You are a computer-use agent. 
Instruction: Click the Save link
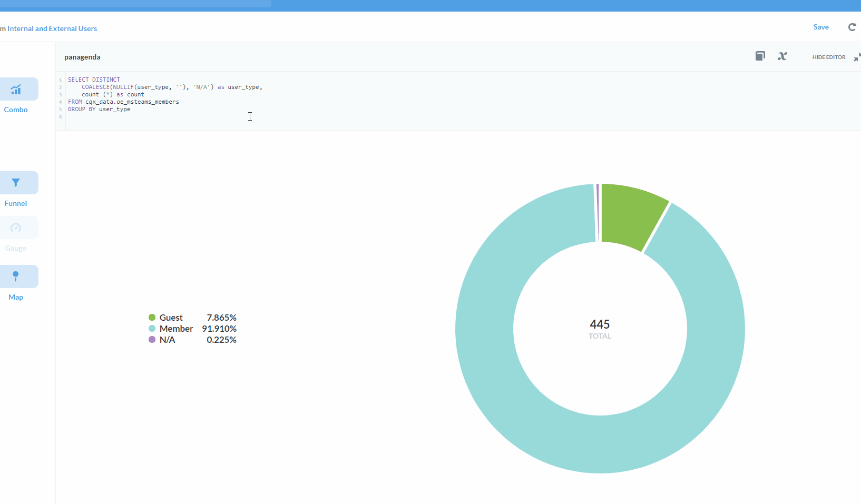point(821,27)
